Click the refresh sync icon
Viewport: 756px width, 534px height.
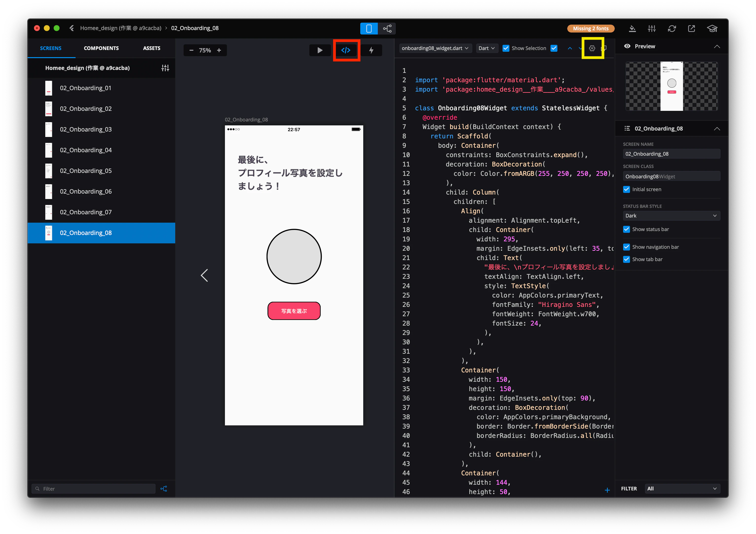pyautogui.click(x=672, y=28)
